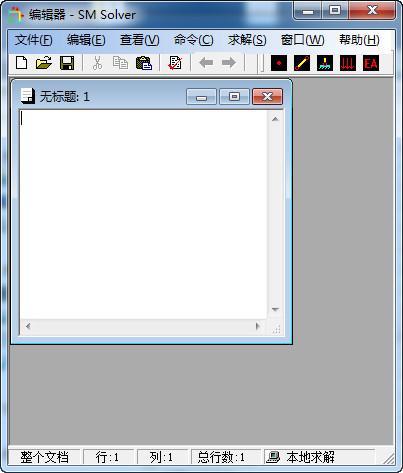403x473 pixels.
Task: Open the 文件(F) menu
Action: tap(33, 40)
